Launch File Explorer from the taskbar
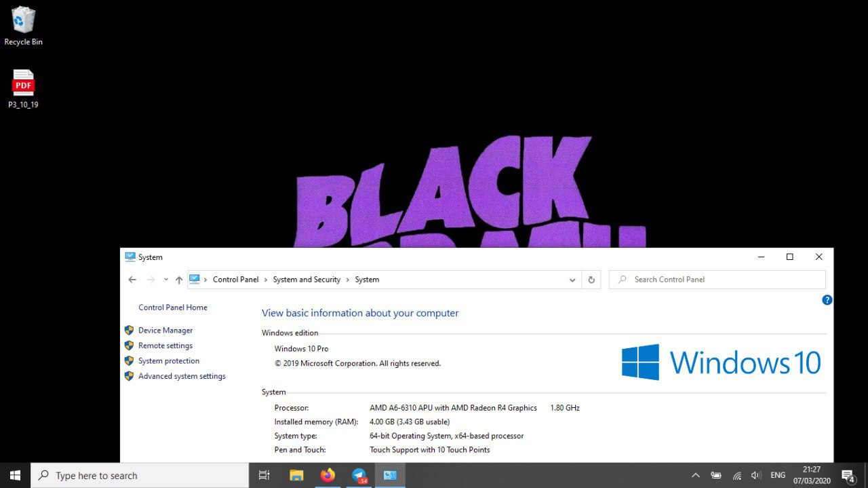Image resolution: width=868 pixels, height=488 pixels. pyautogui.click(x=296, y=475)
